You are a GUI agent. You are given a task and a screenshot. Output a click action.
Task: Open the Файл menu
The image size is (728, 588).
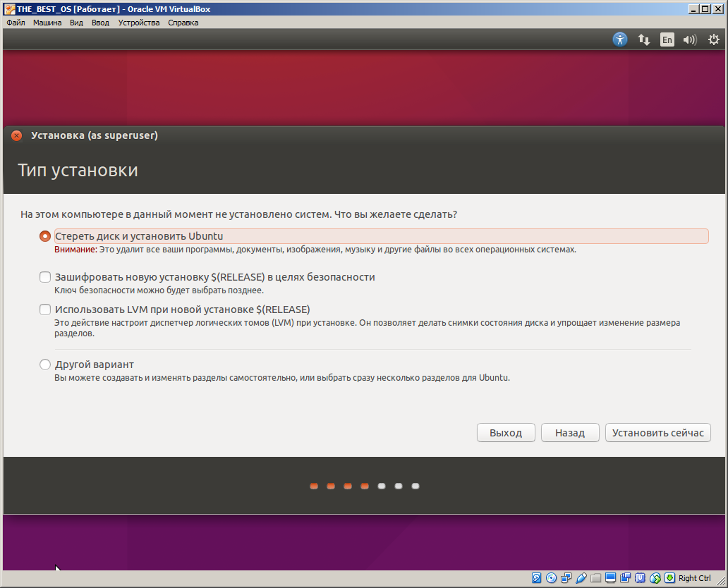click(x=16, y=23)
